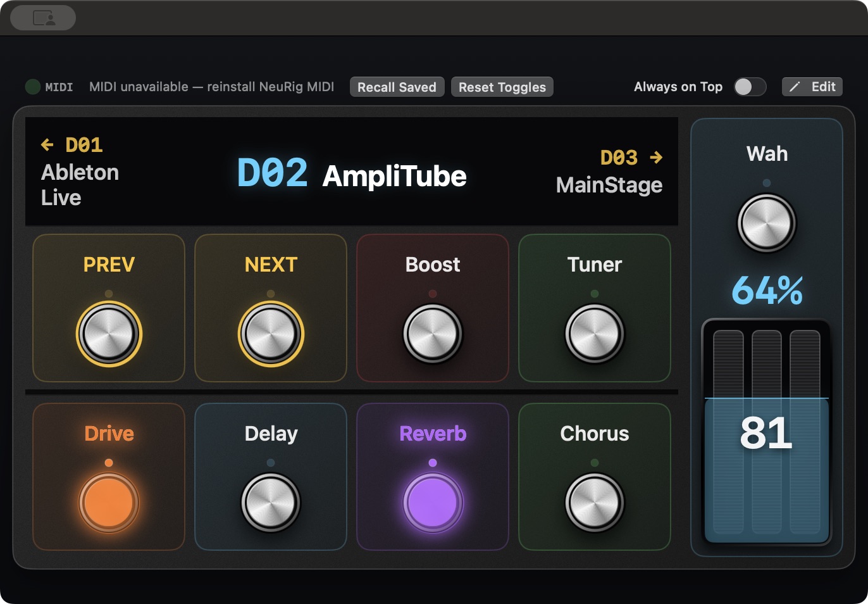Image resolution: width=868 pixels, height=604 pixels.
Task: Toggle the Wah footswitch knob
Action: pos(767,223)
